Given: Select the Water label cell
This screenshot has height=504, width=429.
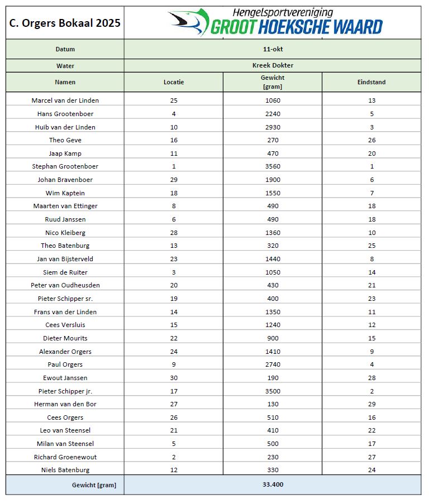Looking at the screenshot, I should pyautogui.click(x=65, y=65).
